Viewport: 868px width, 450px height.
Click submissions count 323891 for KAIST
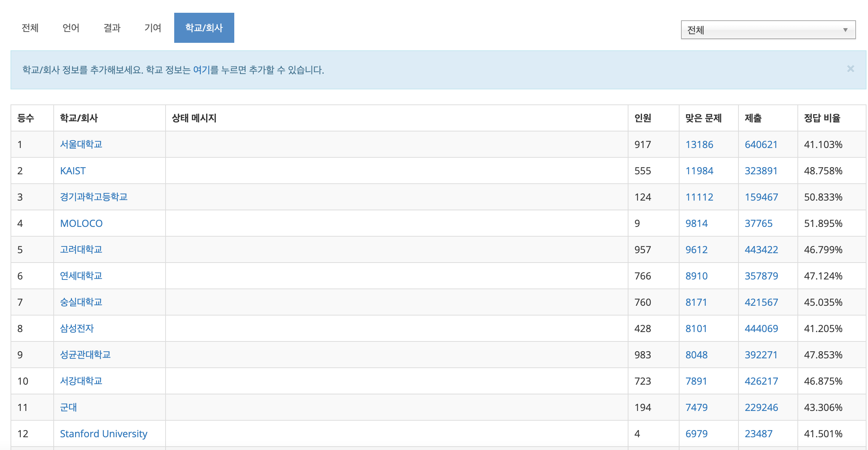click(761, 171)
